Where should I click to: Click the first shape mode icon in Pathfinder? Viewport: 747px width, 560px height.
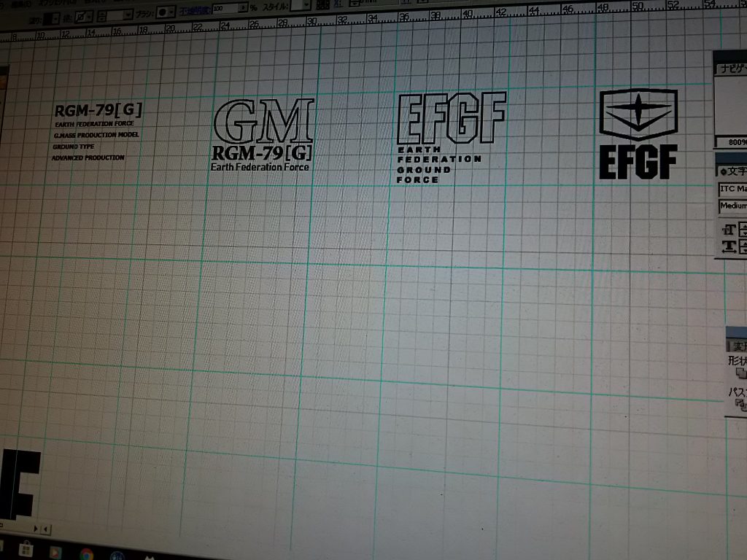tap(741, 373)
